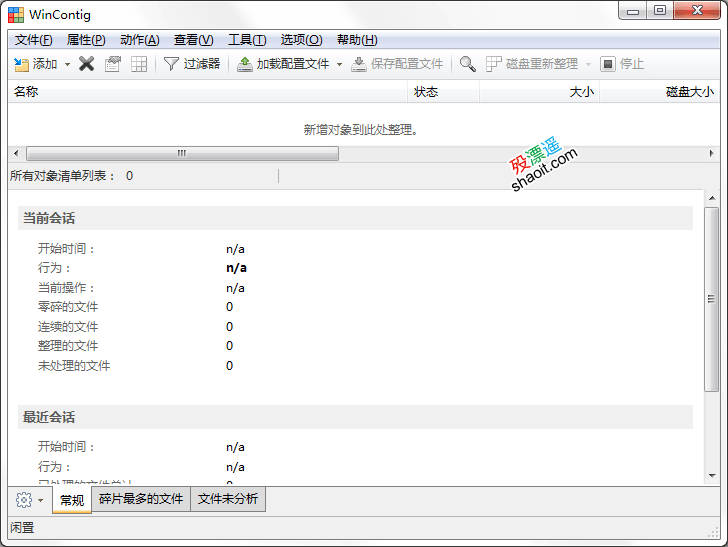This screenshot has height=547, width=728.
Task: Open the 文件(F) menu
Action: [33, 40]
